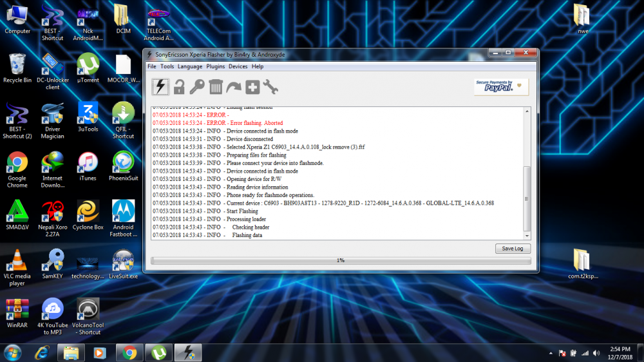Select the MOCOR_W file on desktop

point(123,68)
